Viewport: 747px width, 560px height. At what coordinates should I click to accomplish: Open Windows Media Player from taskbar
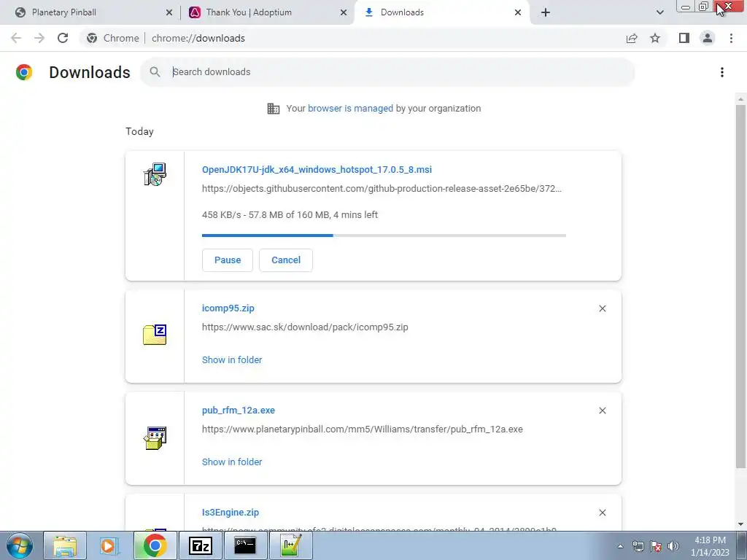pyautogui.click(x=109, y=545)
